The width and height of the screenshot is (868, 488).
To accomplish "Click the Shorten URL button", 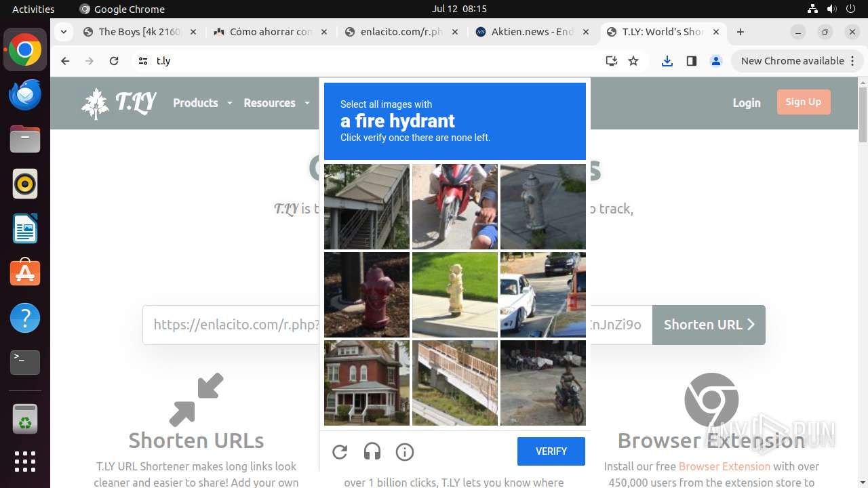I will point(709,325).
